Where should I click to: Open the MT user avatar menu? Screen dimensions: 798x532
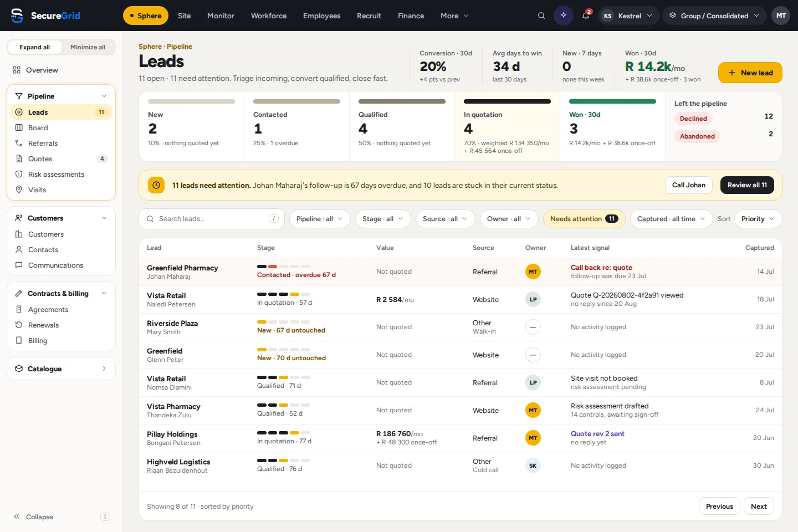[x=781, y=16]
